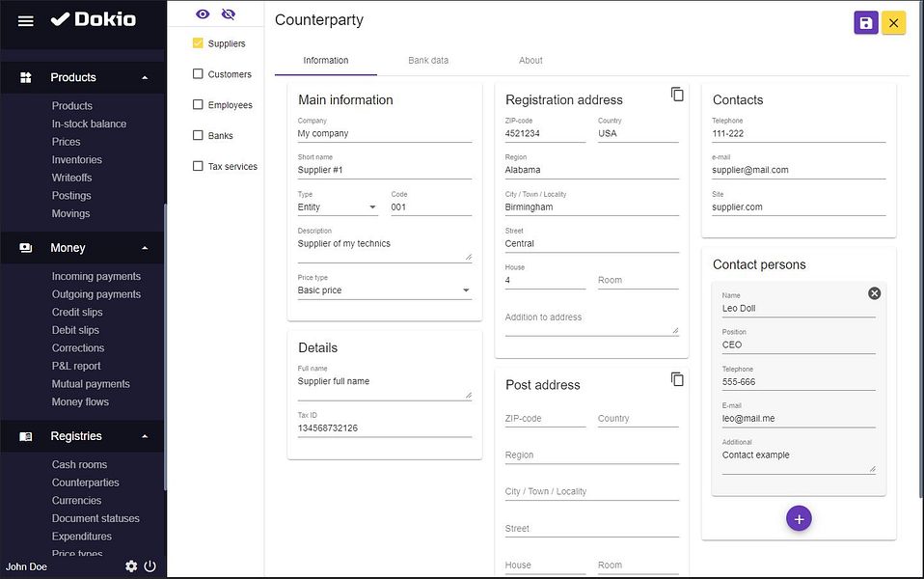Open Money flows
The image size is (924, 579).
(80, 401)
